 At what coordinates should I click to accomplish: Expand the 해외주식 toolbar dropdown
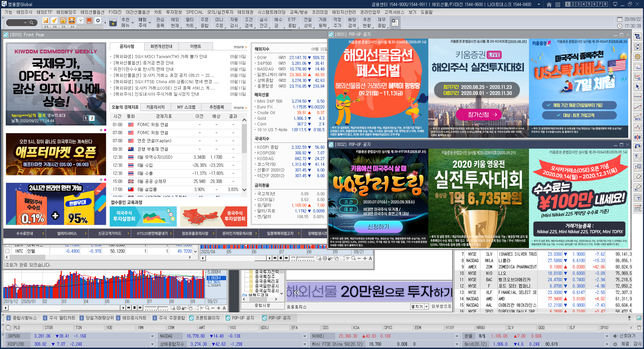tap(150, 23)
